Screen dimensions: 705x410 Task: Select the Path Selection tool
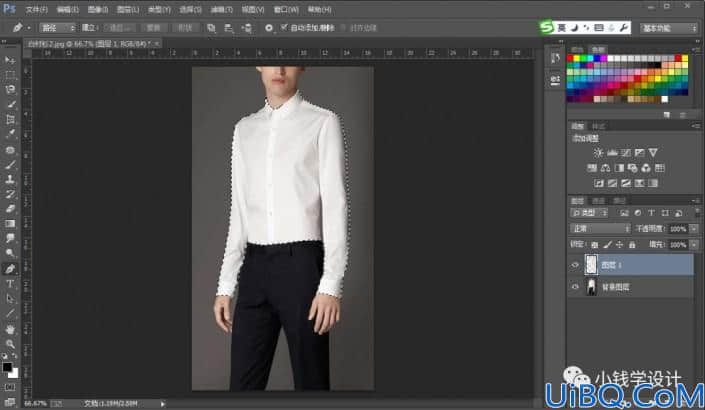(x=10, y=299)
